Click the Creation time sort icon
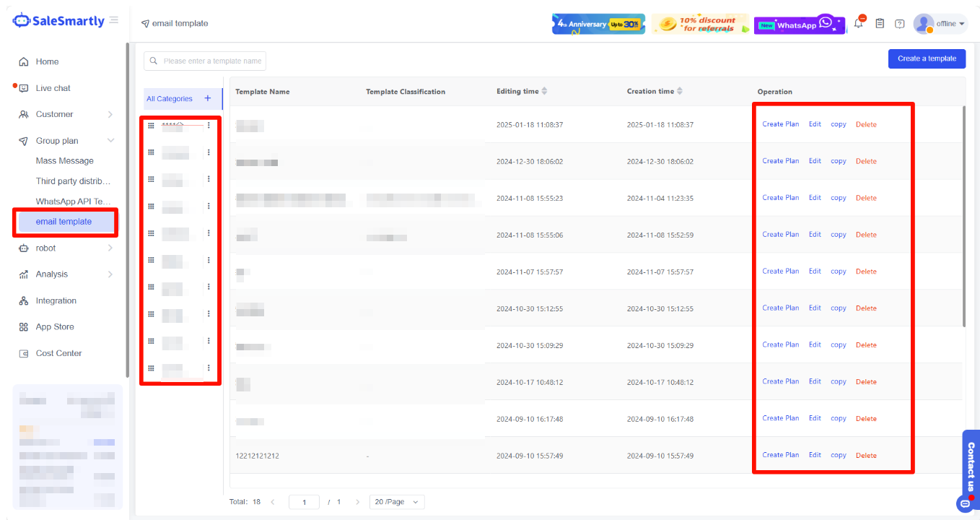 click(x=680, y=91)
